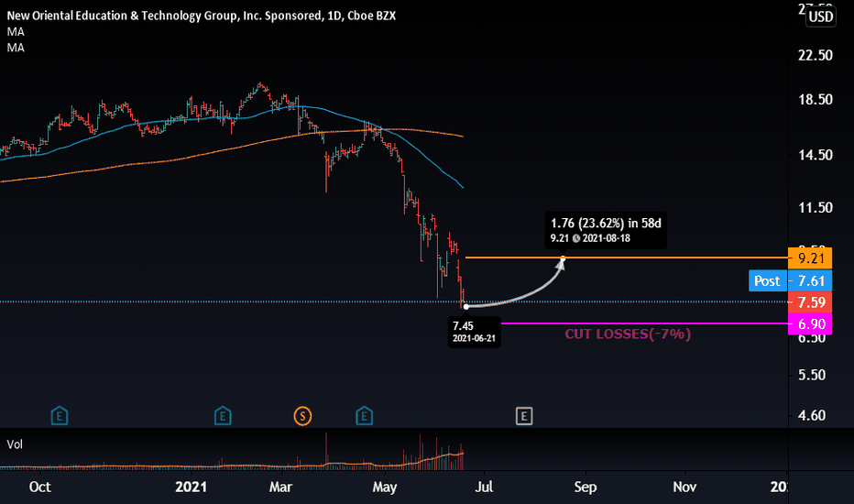Select the white start point of the arrow
This screenshot has width=854, height=504.
click(x=465, y=307)
